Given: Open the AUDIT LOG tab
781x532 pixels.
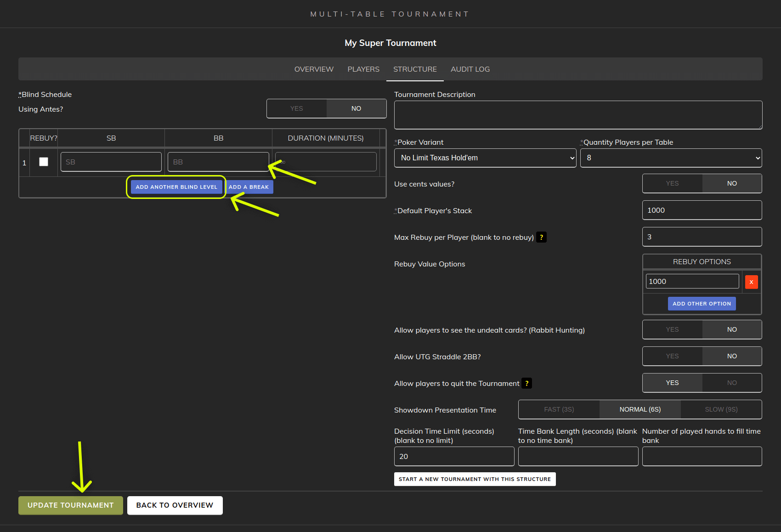Looking at the screenshot, I should click(470, 69).
